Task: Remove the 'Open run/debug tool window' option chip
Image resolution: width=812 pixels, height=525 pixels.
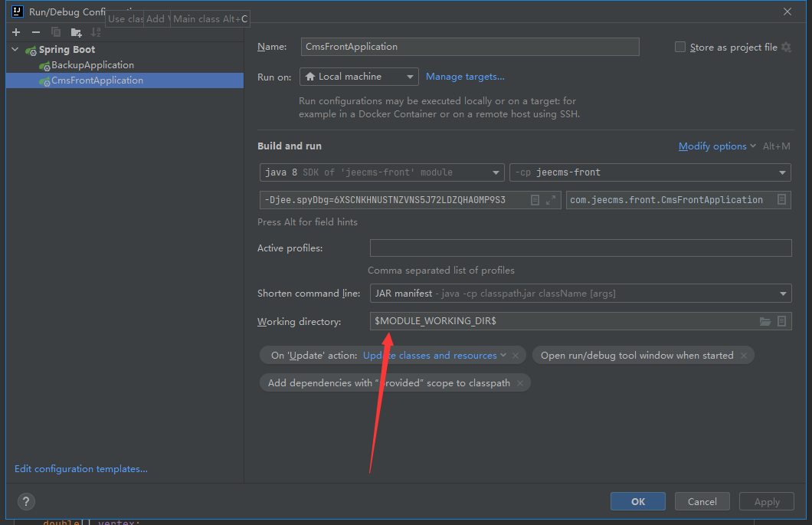Action: click(x=744, y=356)
